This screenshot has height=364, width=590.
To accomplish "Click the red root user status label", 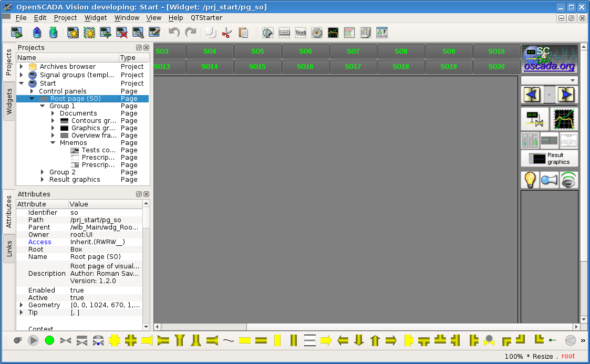I will point(568,356).
